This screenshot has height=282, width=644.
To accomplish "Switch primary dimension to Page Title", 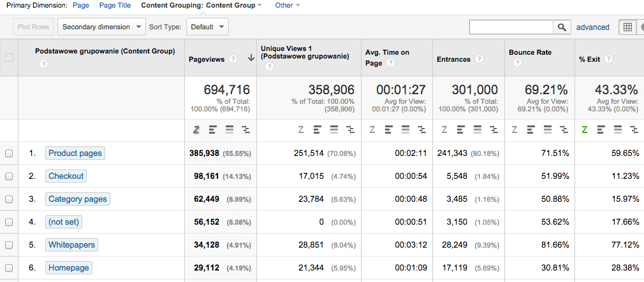I will pyautogui.click(x=115, y=5).
